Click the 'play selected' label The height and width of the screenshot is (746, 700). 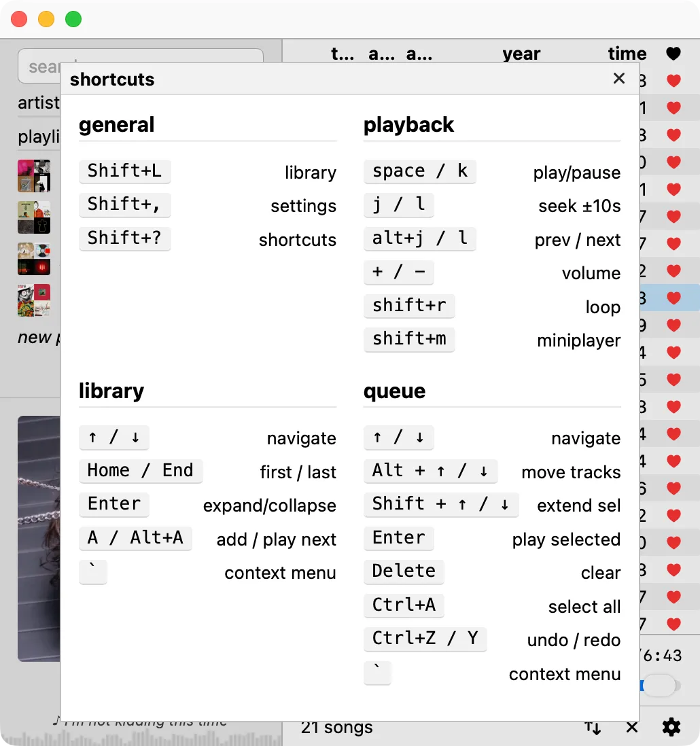[x=566, y=539]
